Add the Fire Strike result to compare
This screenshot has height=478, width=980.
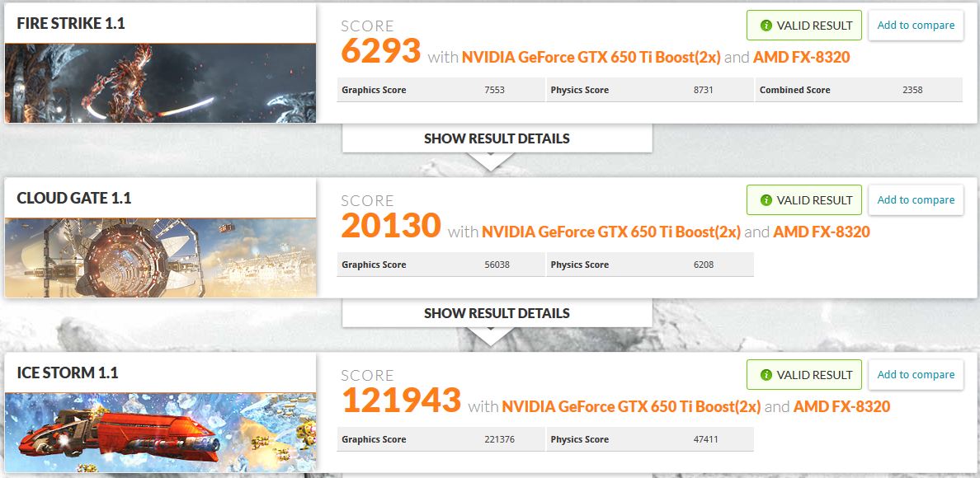click(x=916, y=26)
